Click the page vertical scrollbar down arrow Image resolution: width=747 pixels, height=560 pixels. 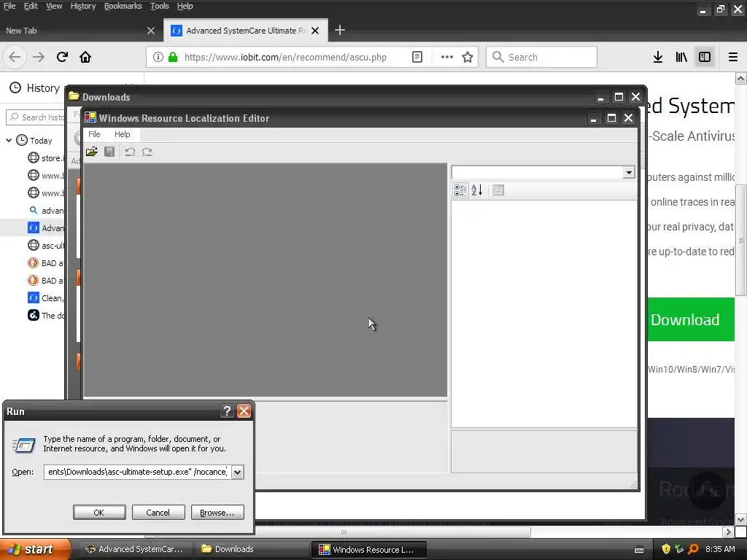tap(741, 519)
